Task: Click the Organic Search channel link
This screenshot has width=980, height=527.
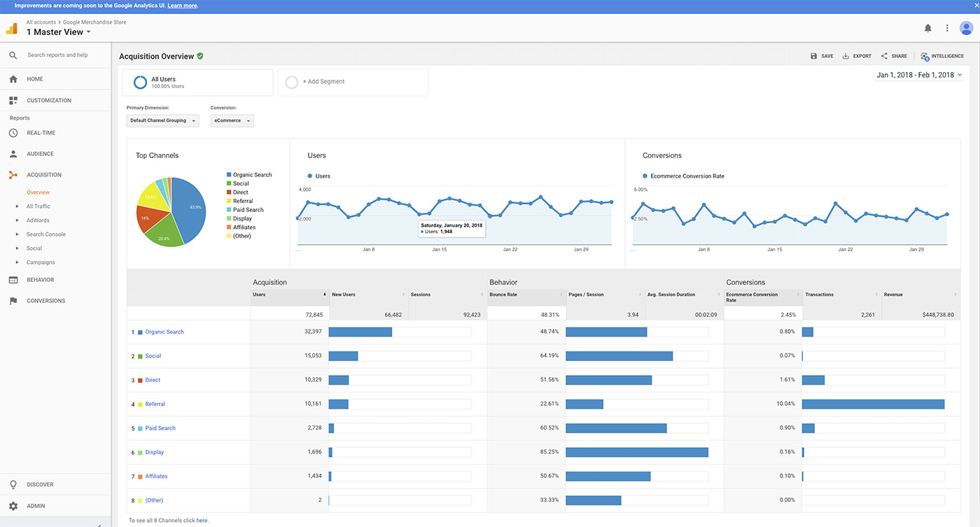Action: tap(164, 332)
